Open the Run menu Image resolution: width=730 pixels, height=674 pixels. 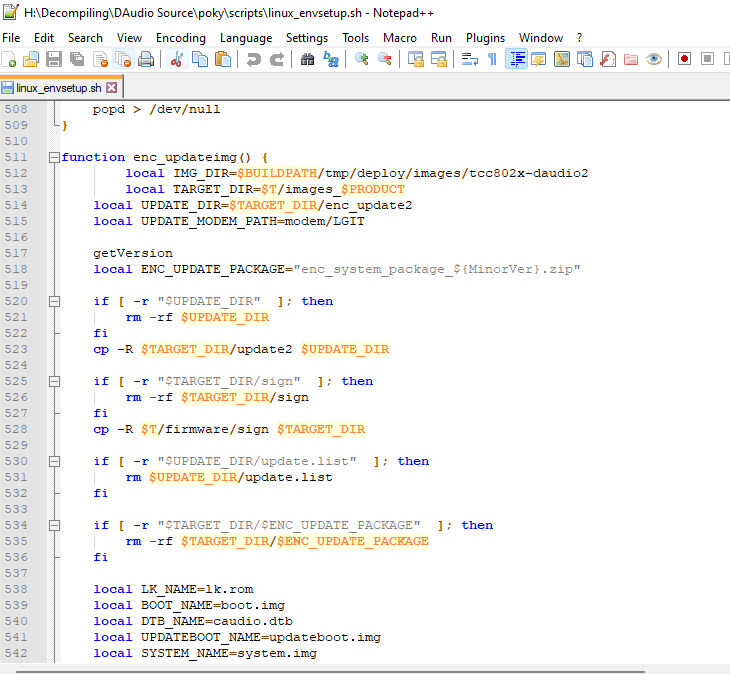pos(441,38)
